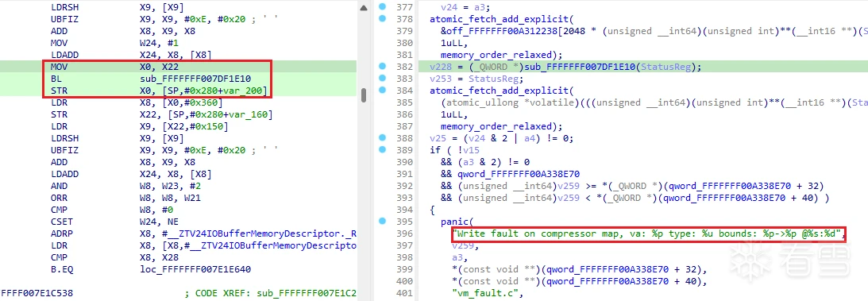Toggle breakpoint dot on pseudocode line 377
868x301 pixels.
pyautogui.click(x=382, y=7)
